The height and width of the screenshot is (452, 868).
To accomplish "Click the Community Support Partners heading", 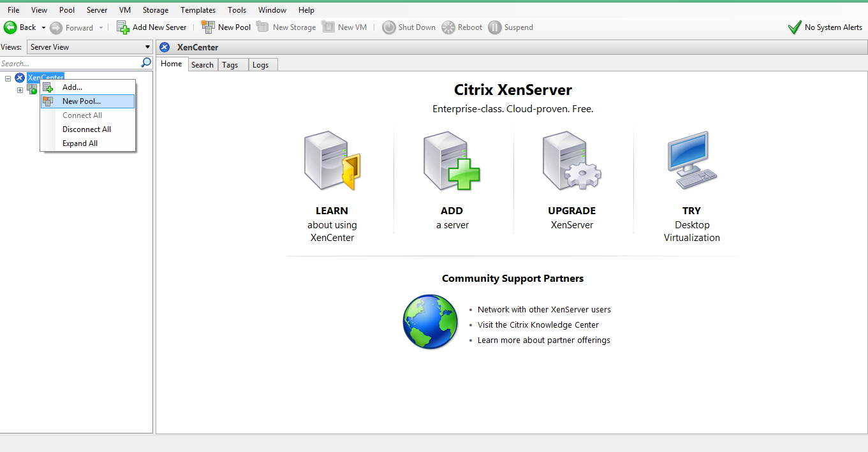I will click(x=513, y=279).
